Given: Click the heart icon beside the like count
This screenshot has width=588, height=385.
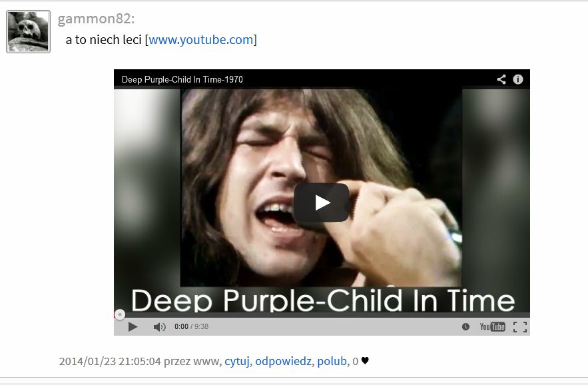Looking at the screenshot, I should point(365,360).
